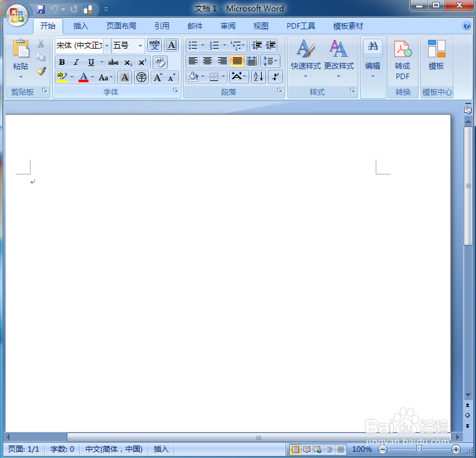Sort text with the A-Z icon

click(x=259, y=77)
